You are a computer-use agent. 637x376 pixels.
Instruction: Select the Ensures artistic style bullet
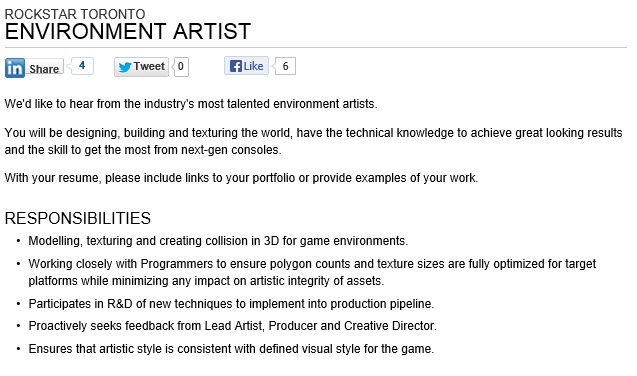click(x=231, y=349)
